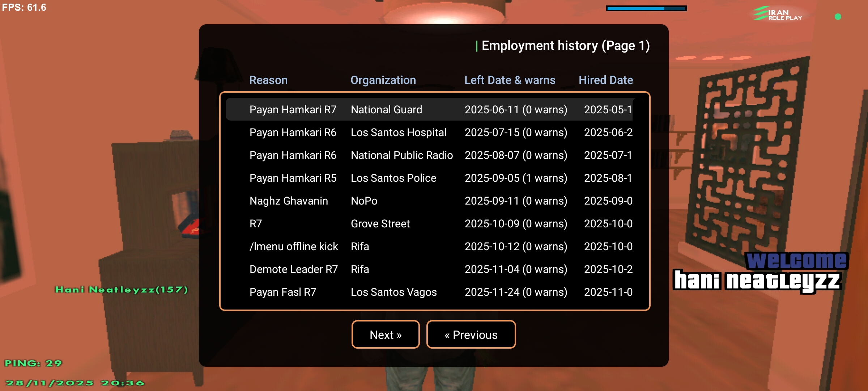Click the Left Date & warns header
Viewport: 868px width, 391px height.
pyautogui.click(x=510, y=80)
